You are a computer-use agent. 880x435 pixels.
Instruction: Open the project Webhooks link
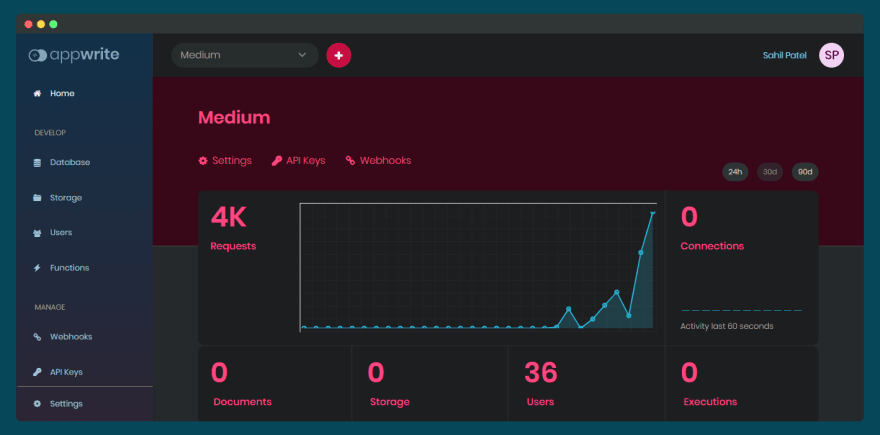point(378,161)
